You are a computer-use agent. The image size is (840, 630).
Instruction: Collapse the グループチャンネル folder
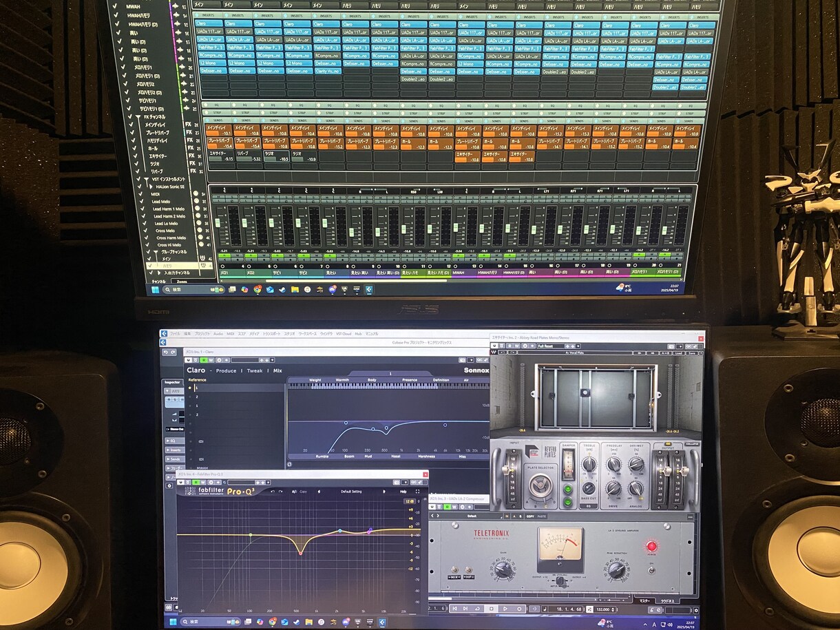coord(156,252)
